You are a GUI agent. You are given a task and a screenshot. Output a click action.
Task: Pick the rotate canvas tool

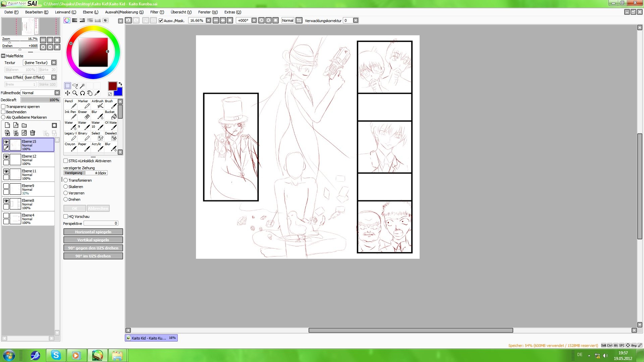82,93
